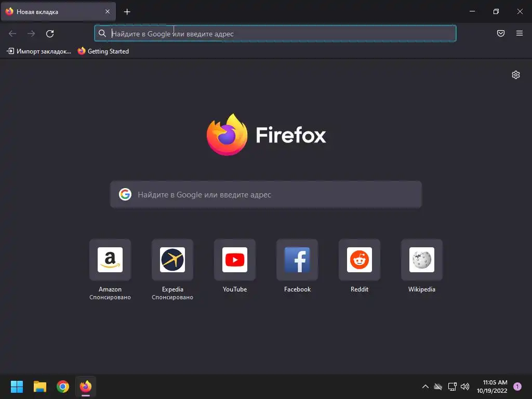Open the Pocket save icon
This screenshot has height=399, width=532.
pos(501,33)
